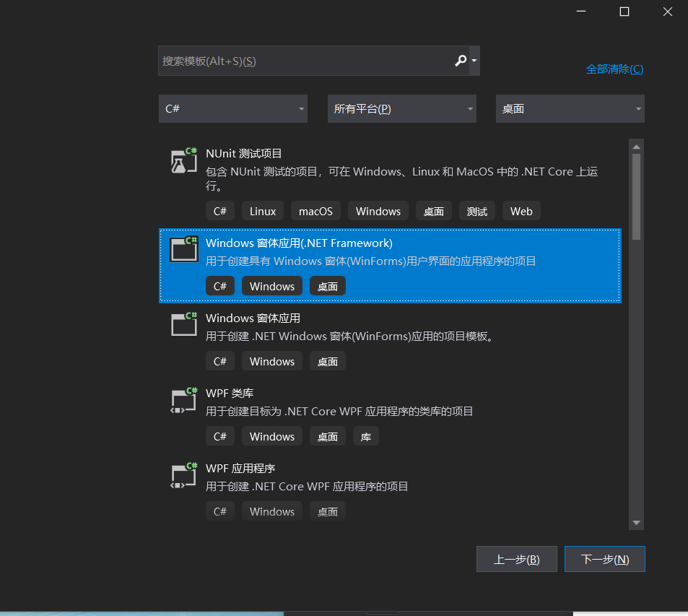This screenshot has height=616, width=688.
Task: Click the scrollbar up arrow
Action: coord(636,147)
